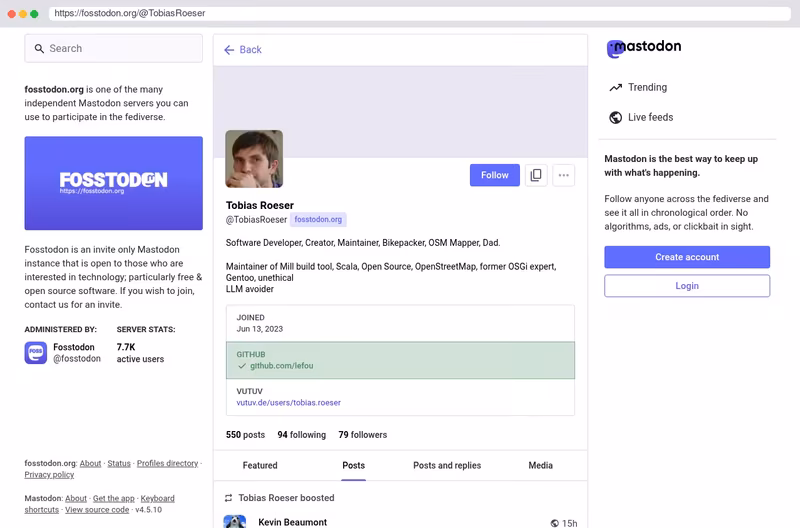Viewport: 800px width, 528px height.
Task: Click the Get the app link
Action: click(114, 498)
